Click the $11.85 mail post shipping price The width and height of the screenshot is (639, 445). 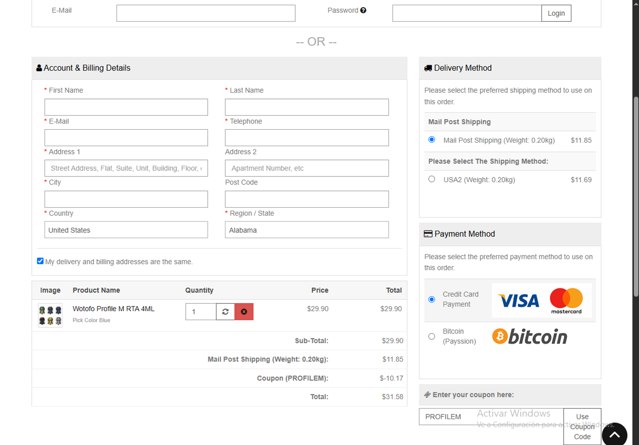(x=581, y=140)
